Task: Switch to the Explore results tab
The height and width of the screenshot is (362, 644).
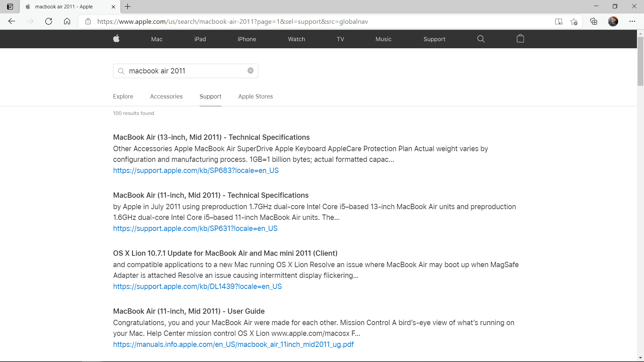Action: point(123,97)
